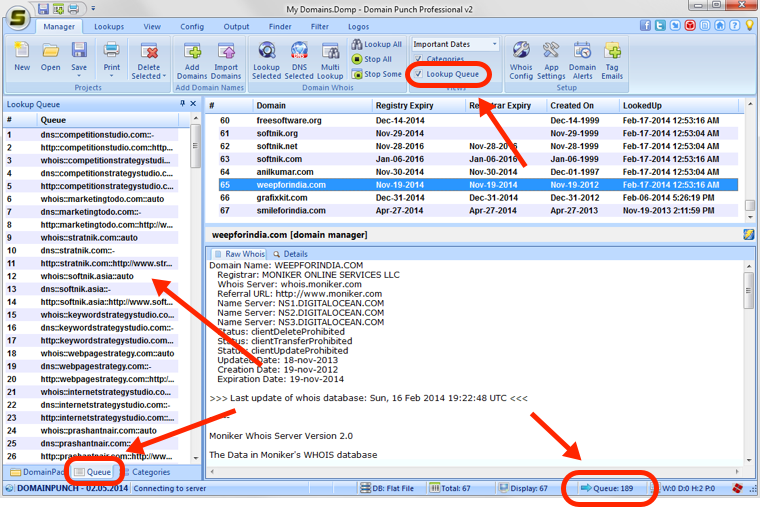This screenshot has height=512, width=760.
Task: Expand Delete Selected dropdown arrow
Action: click(x=164, y=76)
